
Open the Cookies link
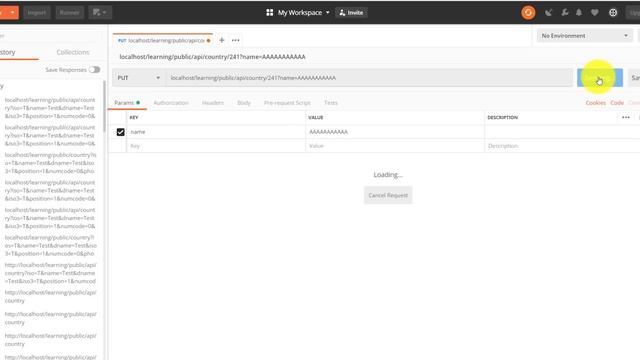pyautogui.click(x=596, y=103)
